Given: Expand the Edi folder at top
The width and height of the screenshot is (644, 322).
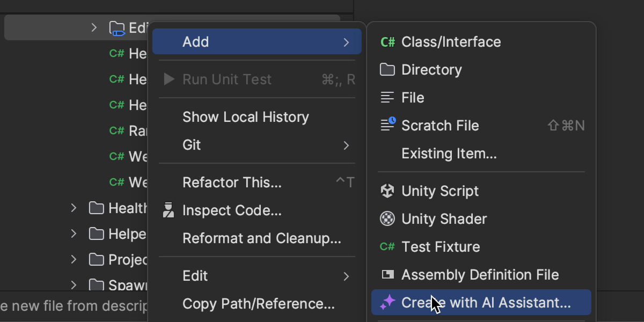Looking at the screenshot, I should [94, 27].
